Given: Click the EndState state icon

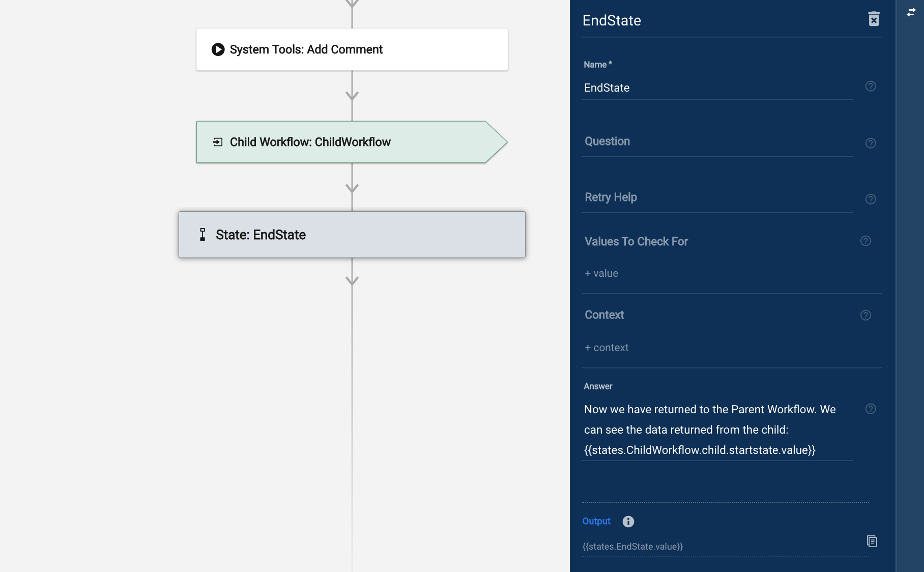Looking at the screenshot, I should point(203,235).
